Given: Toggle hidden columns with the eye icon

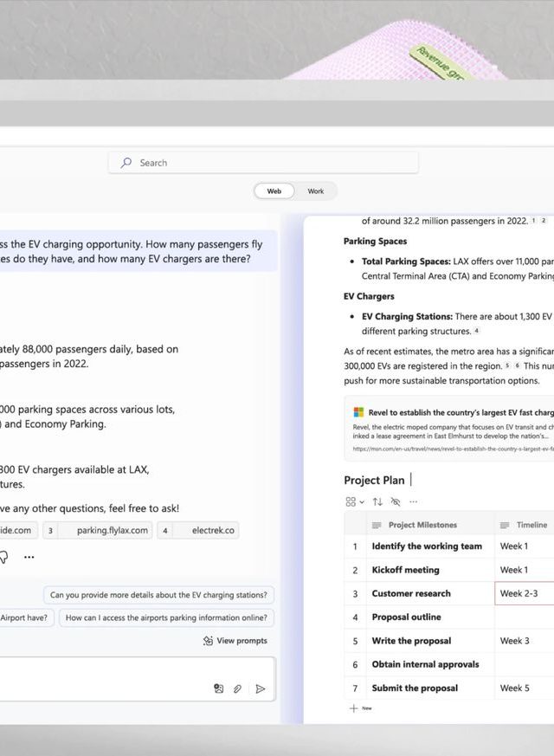Looking at the screenshot, I should tap(396, 501).
